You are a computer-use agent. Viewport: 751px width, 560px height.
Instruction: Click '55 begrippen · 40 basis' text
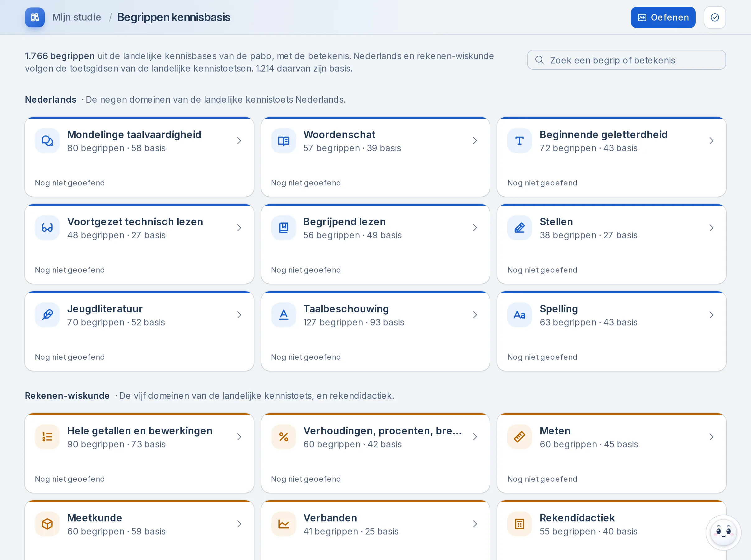(588, 531)
